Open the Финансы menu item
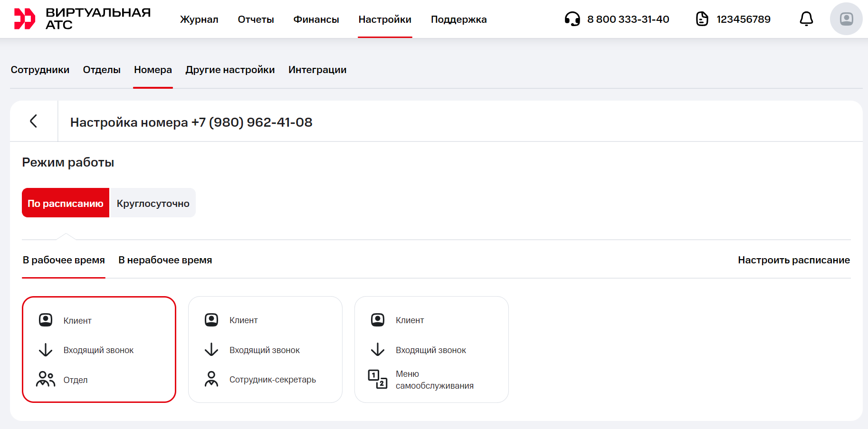Viewport: 868px width, 429px height. click(316, 19)
